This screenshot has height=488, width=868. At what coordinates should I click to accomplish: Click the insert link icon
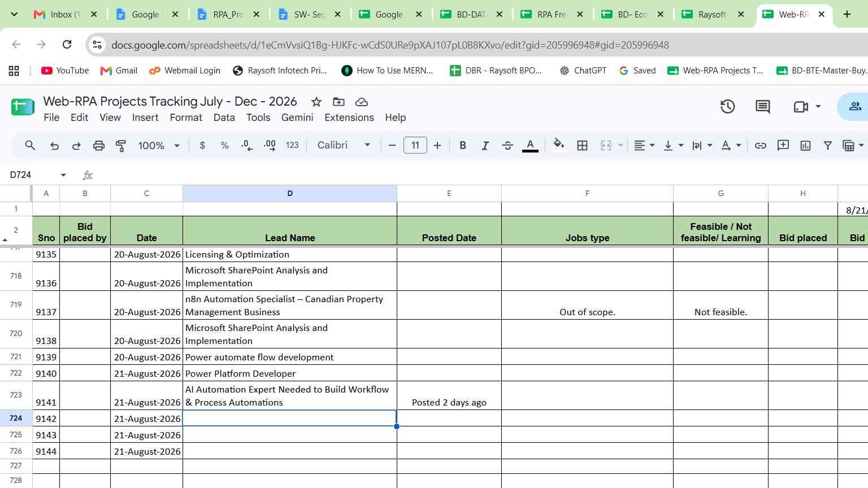coord(761,146)
